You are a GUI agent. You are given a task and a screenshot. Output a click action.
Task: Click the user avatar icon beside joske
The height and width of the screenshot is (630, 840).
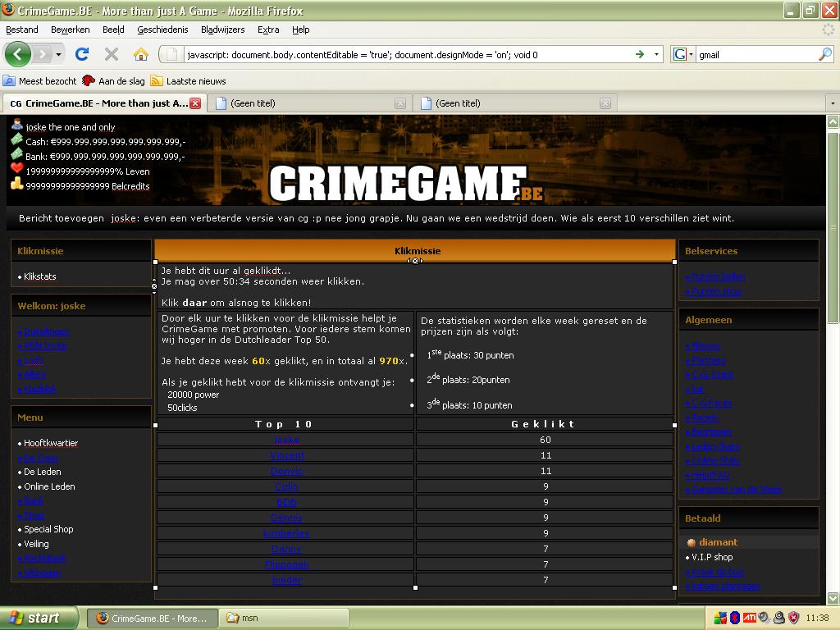point(17,126)
